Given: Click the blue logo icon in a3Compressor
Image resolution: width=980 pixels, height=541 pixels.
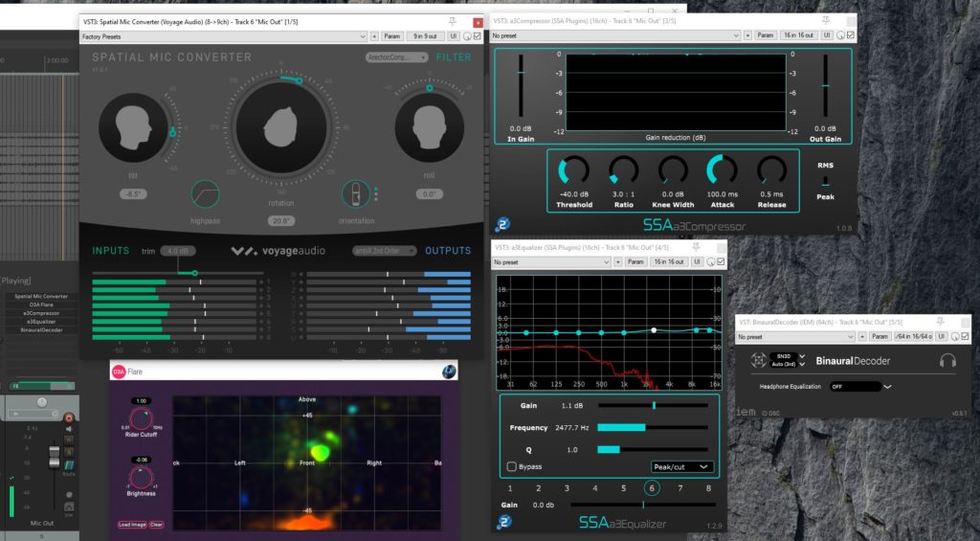Looking at the screenshot, I should pos(502,223).
